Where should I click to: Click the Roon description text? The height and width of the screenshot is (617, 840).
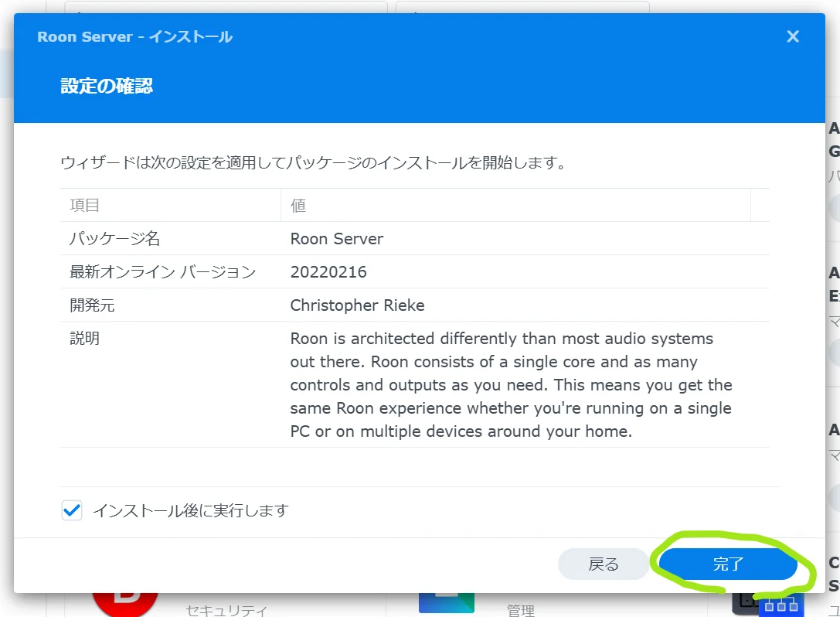[510, 385]
